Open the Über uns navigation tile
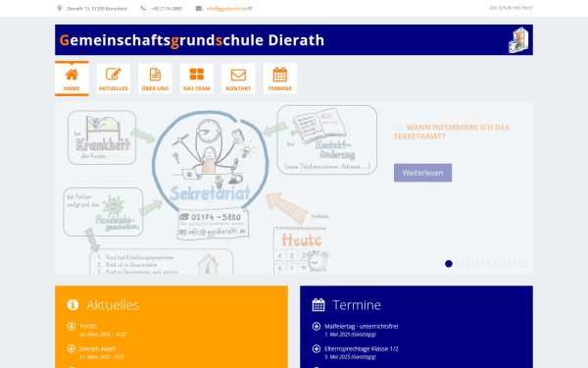 pos(155,79)
